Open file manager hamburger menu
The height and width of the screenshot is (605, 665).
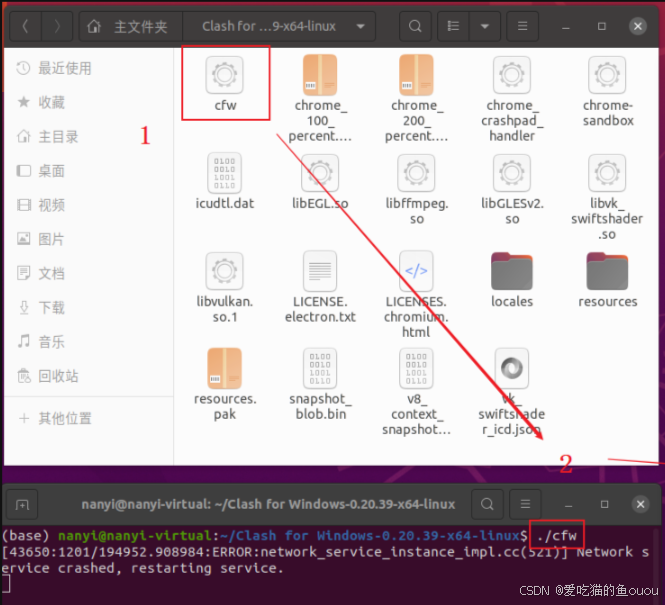pyautogui.click(x=522, y=26)
